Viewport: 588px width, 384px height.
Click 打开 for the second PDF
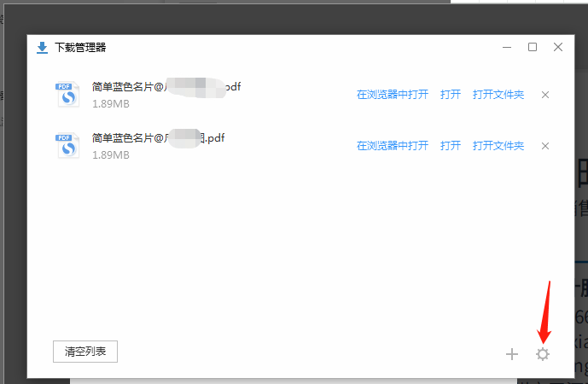point(451,146)
